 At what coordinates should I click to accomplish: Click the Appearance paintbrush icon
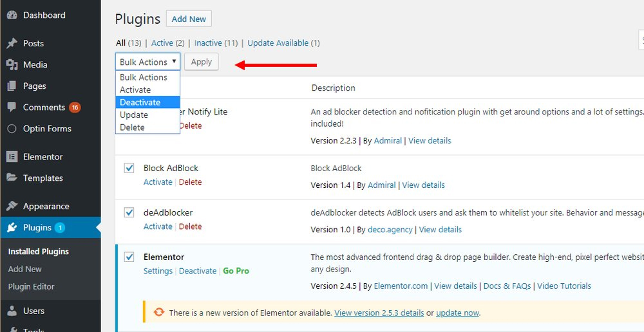[x=12, y=206]
